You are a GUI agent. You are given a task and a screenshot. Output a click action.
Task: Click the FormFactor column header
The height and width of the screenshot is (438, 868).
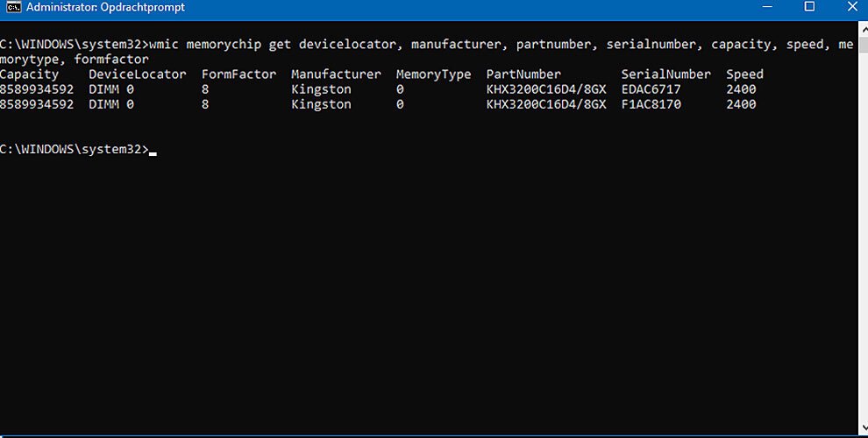coord(238,74)
